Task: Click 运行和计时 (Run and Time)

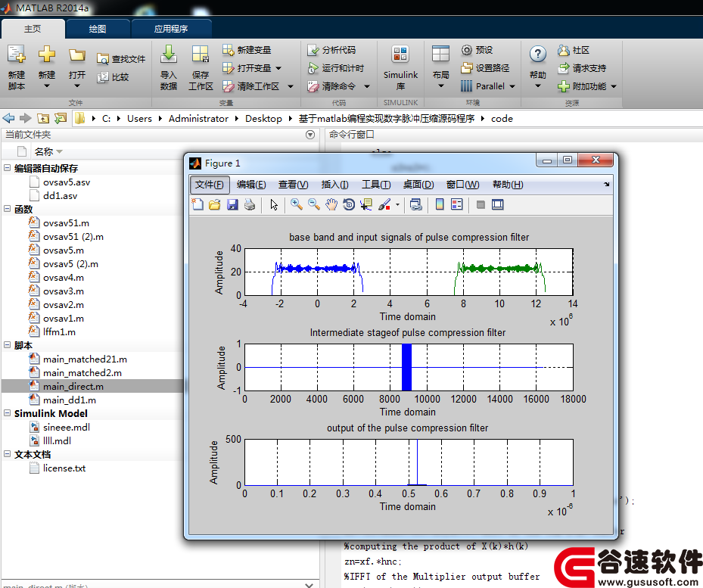Action: (x=336, y=68)
